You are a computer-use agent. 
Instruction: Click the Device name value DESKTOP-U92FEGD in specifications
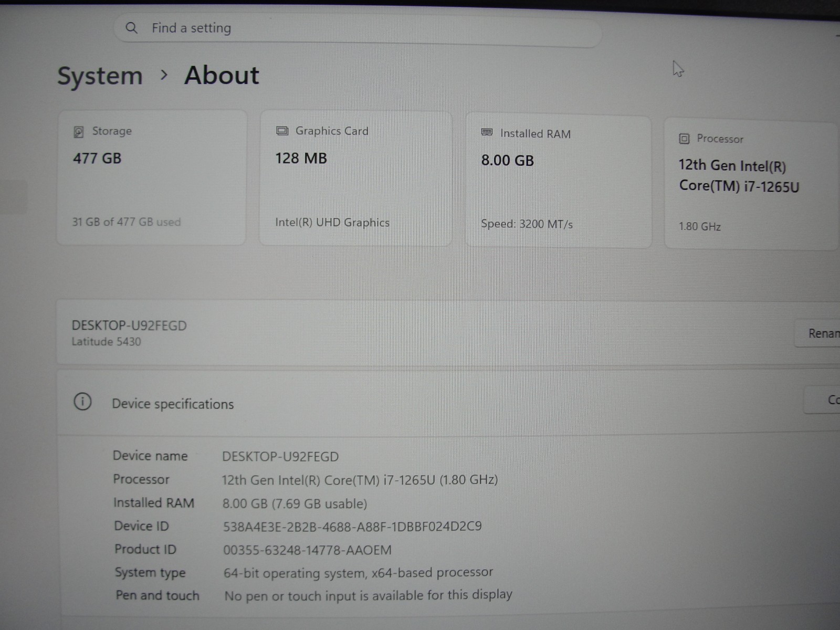[280, 457]
